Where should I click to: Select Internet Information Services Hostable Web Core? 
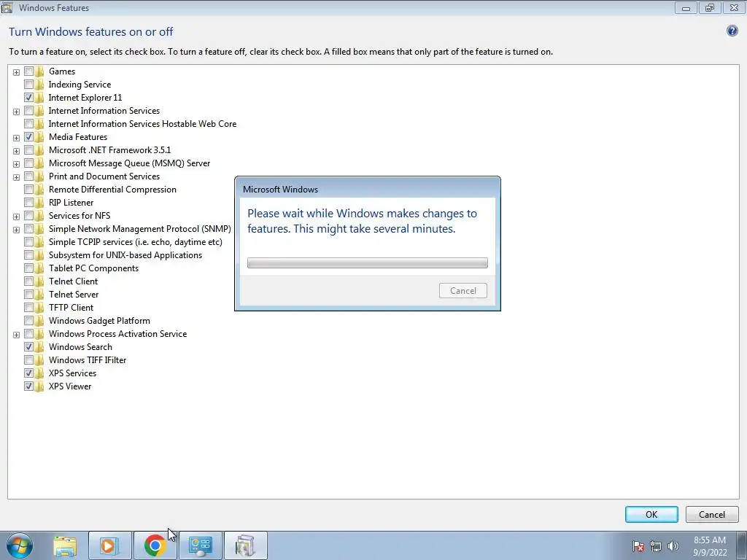142,124
